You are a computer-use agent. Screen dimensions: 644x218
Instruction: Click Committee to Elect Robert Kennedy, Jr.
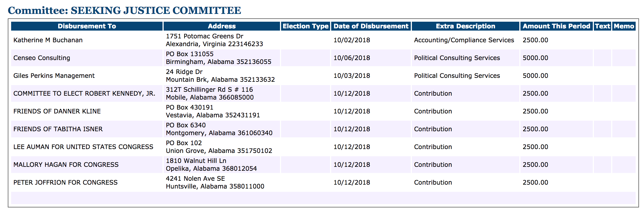coord(84,93)
